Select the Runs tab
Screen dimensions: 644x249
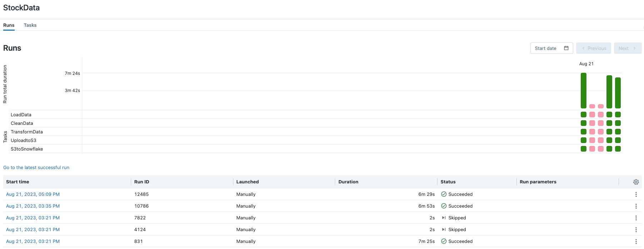point(9,25)
